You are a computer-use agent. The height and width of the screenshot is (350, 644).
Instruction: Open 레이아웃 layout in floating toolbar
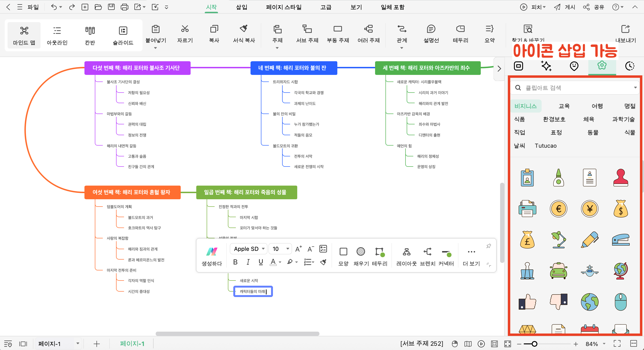[406, 252]
